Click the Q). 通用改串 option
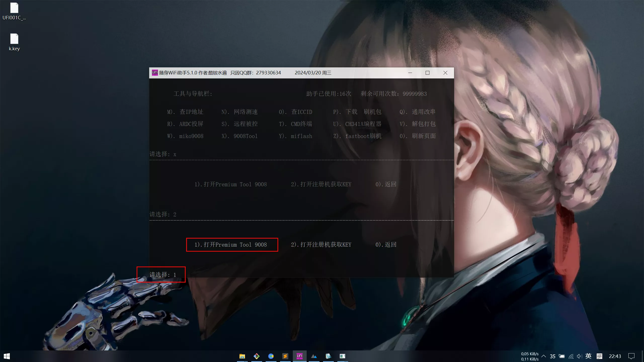 tap(417, 112)
